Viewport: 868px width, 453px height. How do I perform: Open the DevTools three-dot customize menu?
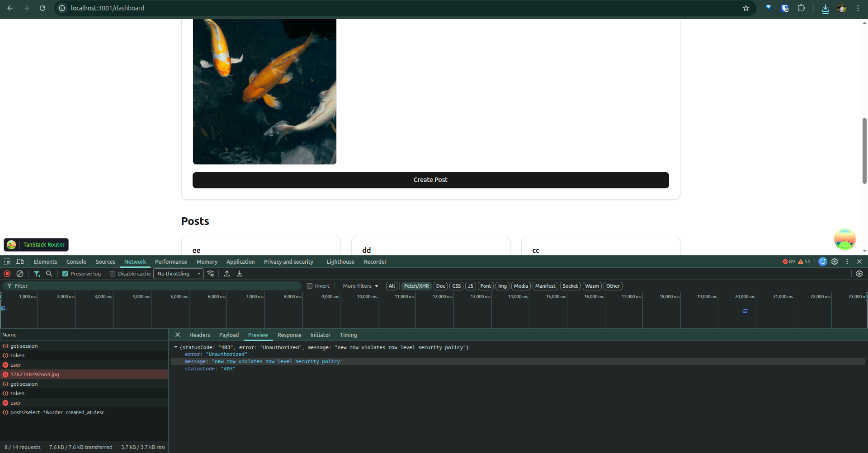[847, 262]
